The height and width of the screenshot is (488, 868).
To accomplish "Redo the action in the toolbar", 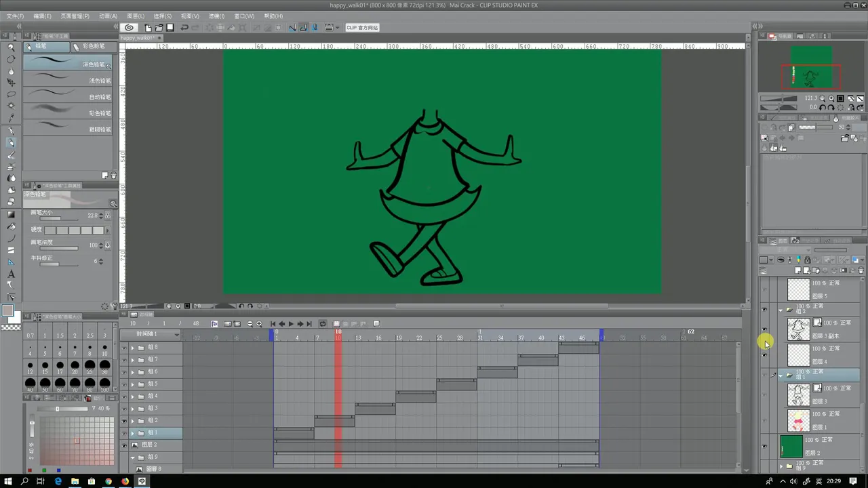I will click(x=195, y=28).
